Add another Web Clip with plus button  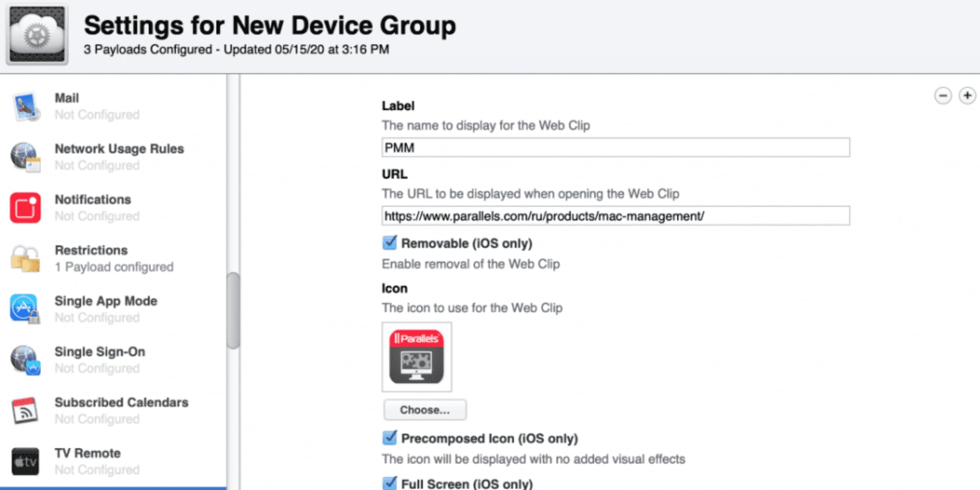(x=967, y=96)
